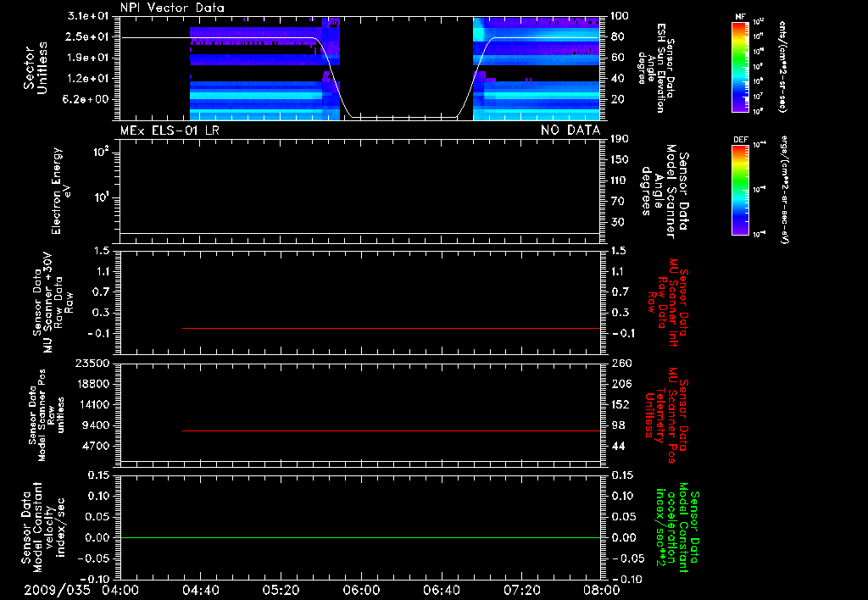Screen dimensions: 868x600
Task: Click the 100 degree sun elevation tick
Action: pos(620,16)
